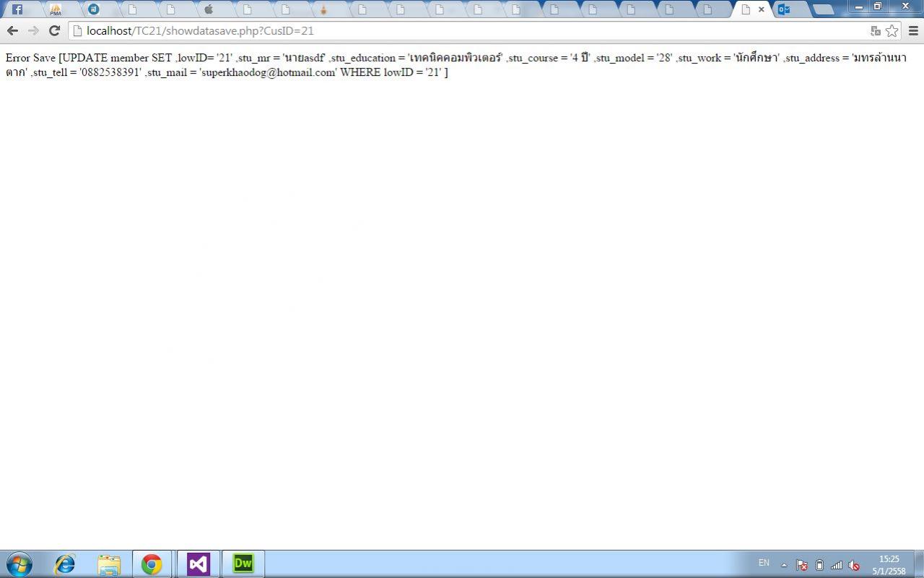Viewport: 924px width, 578px height.
Task: Open Action Center flag icon
Action: coord(801,565)
